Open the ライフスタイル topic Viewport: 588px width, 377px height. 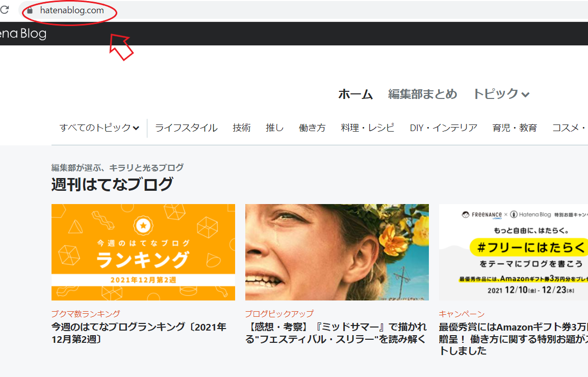click(x=186, y=128)
